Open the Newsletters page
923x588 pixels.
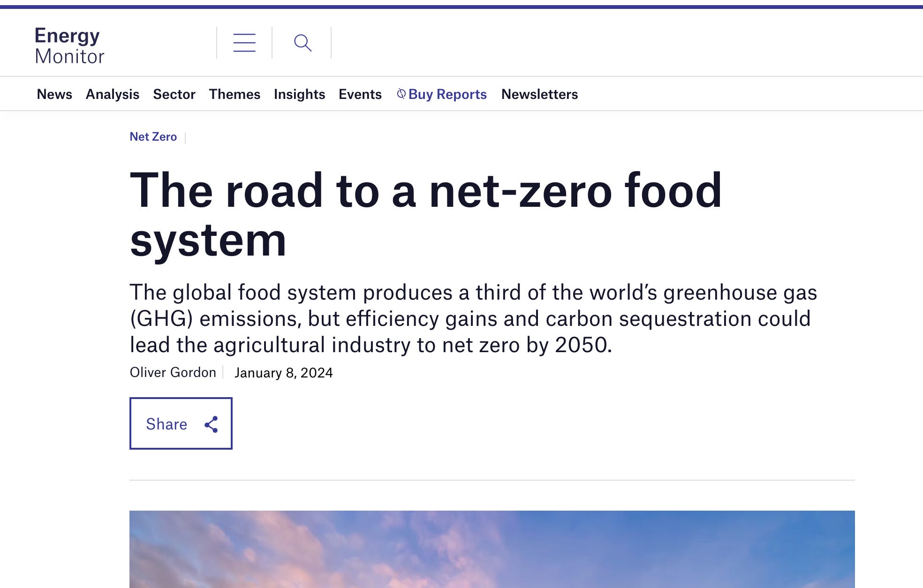pyautogui.click(x=539, y=94)
